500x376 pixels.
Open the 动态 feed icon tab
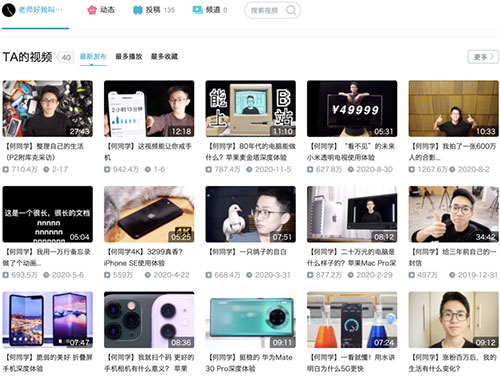point(92,10)
